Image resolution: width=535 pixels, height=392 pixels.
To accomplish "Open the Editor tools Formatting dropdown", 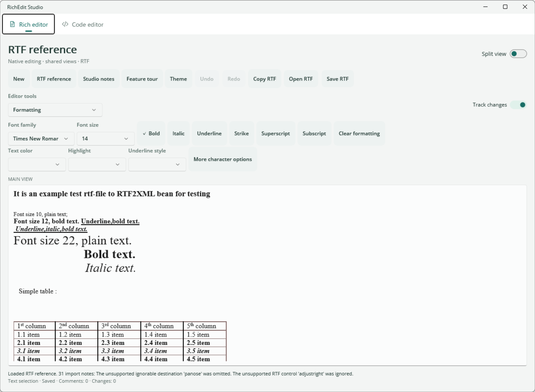I will (x=55, y=110).
